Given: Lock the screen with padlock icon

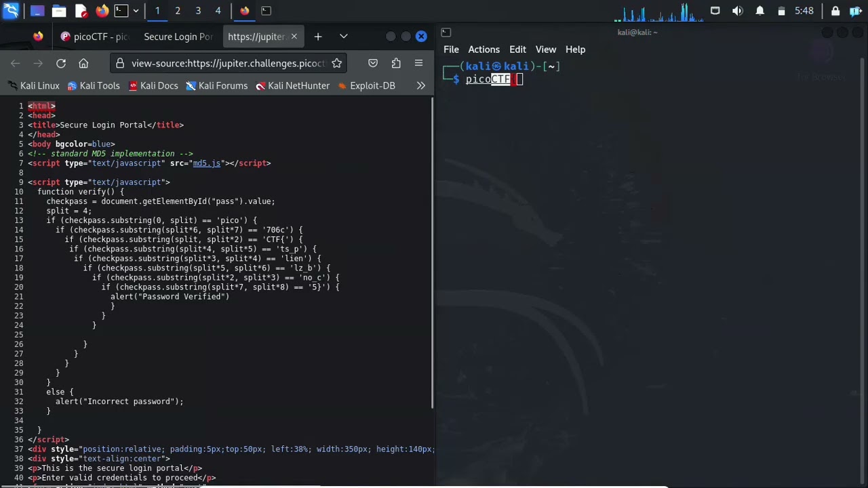Looking at the screenshot, I should click(835, 11).
